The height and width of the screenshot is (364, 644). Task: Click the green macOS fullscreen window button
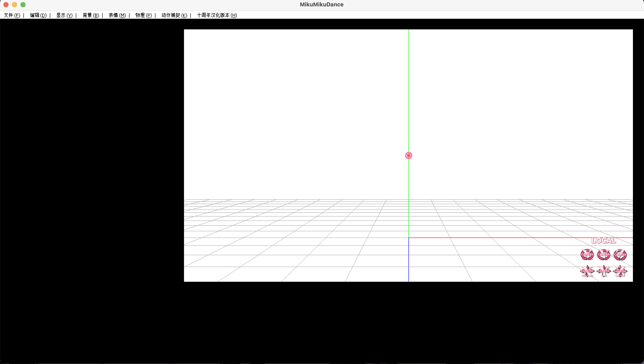(23, 4)
